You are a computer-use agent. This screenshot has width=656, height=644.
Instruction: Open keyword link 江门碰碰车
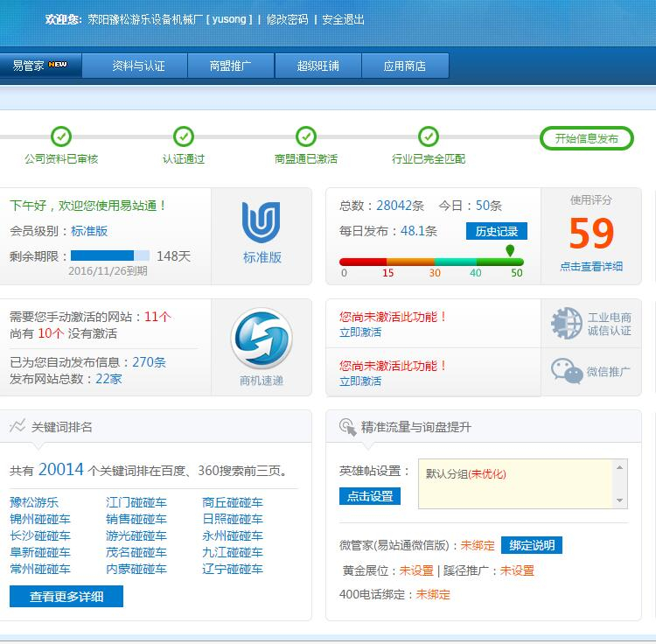[x=136, y=502]
